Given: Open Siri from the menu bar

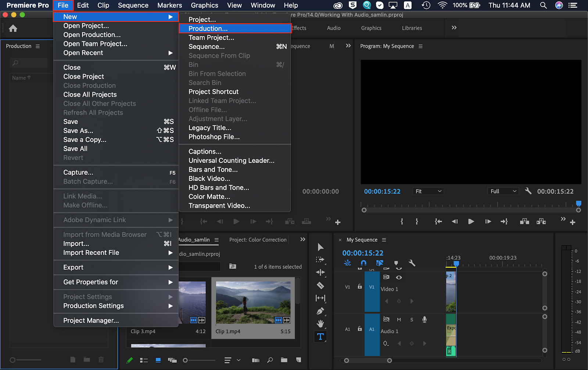Looking at the screenshot, I should [559, 5].
